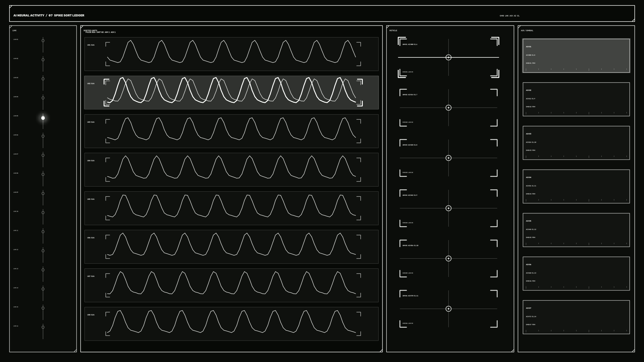Screen dimensions: 644x362
Task: Select the U07 SUA waveform row
Action: 231,285
